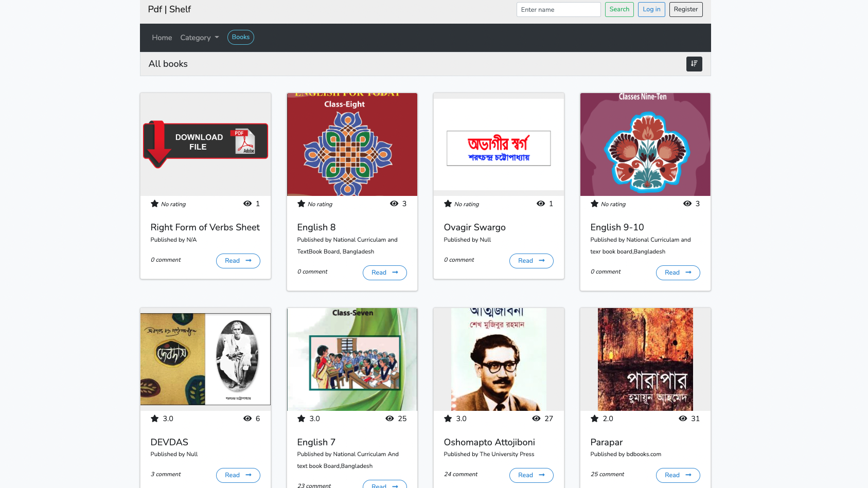
Task: Click star icon on Ovagir Swargo card
Action: point(448,204)
